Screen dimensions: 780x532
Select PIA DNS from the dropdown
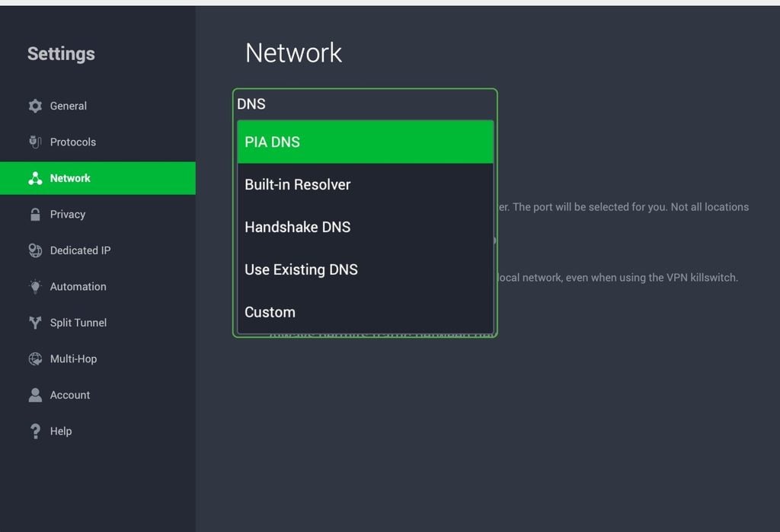[365, 142]
